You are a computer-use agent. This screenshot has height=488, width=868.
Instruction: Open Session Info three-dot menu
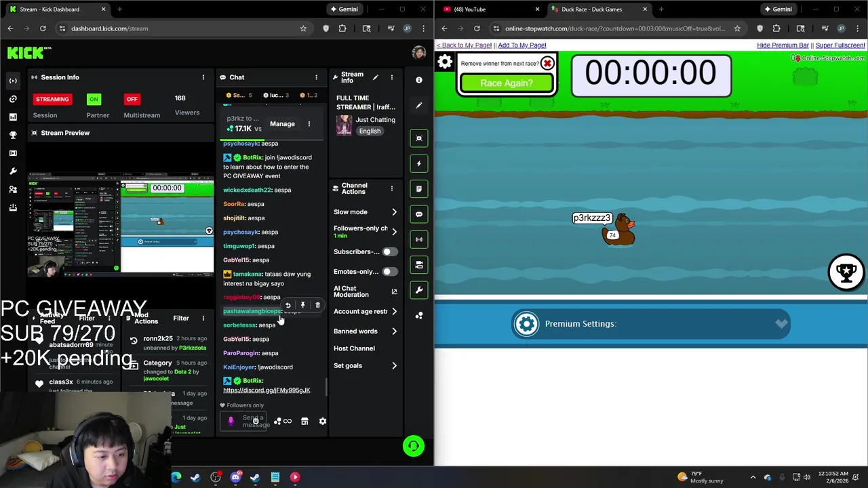(203, 77)
